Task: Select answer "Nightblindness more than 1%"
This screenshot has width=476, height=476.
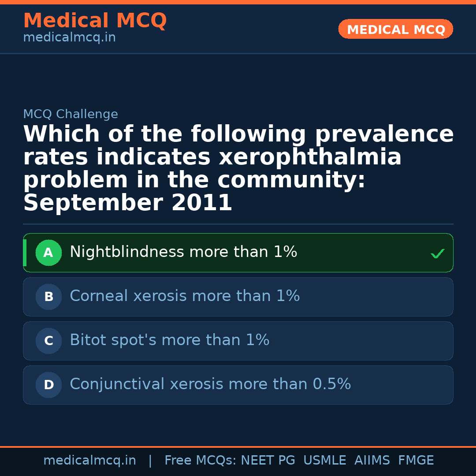Action: [183, 253]
